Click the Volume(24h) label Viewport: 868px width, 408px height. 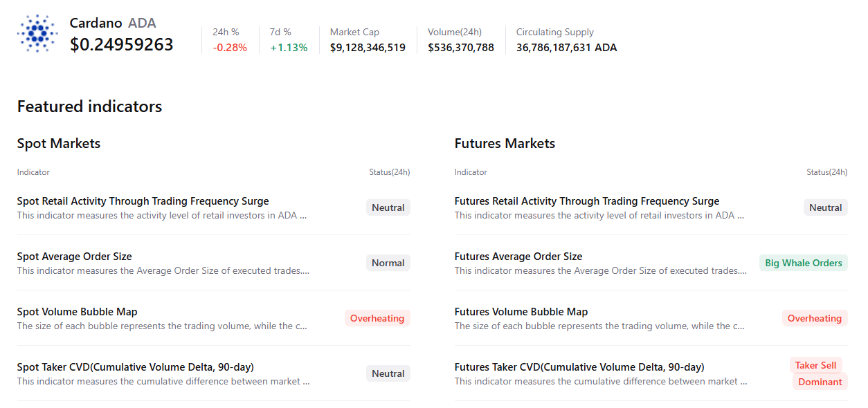click(x=455, y=32)
